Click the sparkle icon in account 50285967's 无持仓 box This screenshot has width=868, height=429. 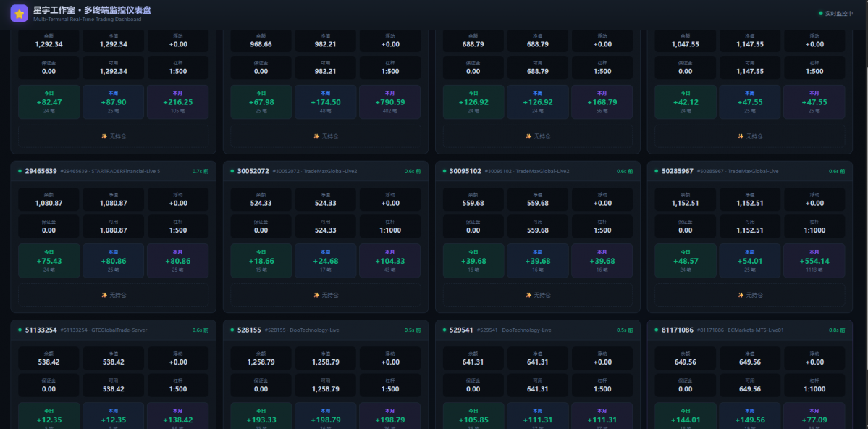741,296
